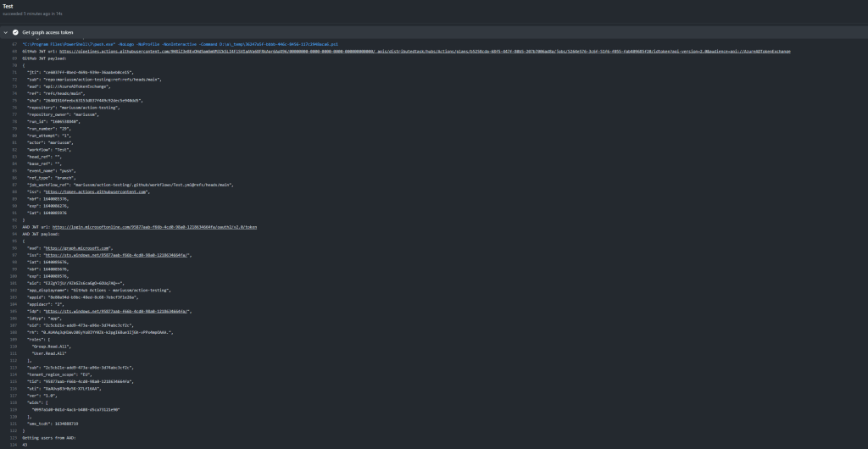Click line number 94 for AAD JWT payload
Viewport: 868px width, 449px height.
(14, 234)
